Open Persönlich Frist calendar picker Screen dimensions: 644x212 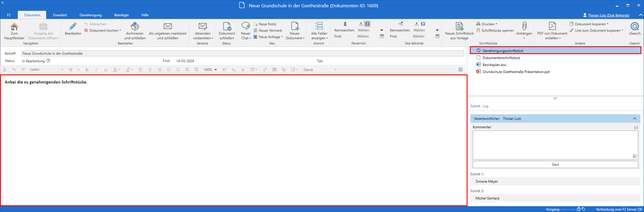pos(382,36)
